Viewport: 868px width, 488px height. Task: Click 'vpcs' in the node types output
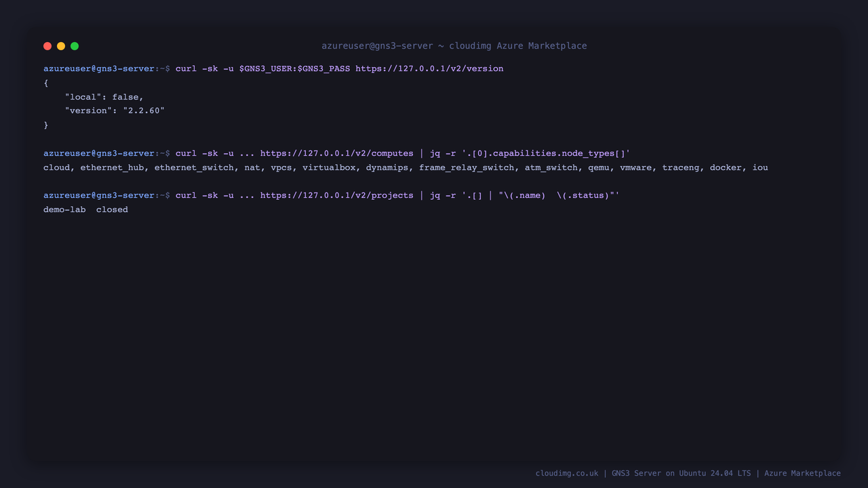(x=281, y=167)
